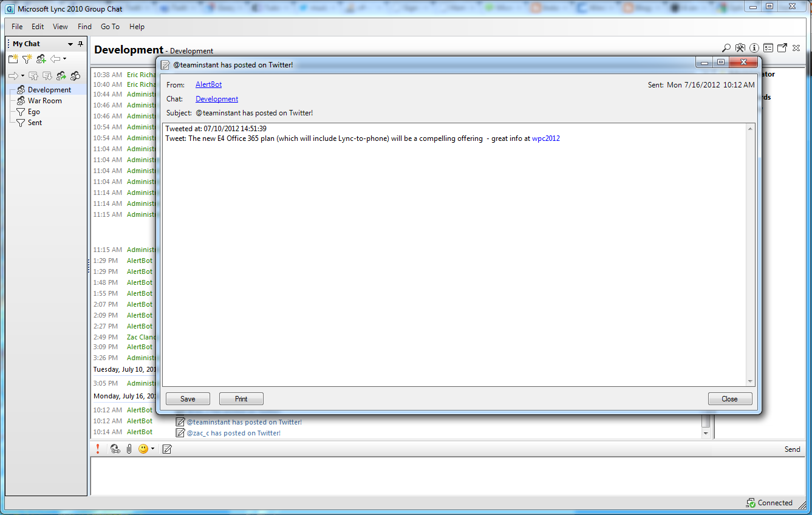Screen dimensions: 812x515
Task: Click the 10:38 AM Eric message row
Action: click(x=125, y=75)
